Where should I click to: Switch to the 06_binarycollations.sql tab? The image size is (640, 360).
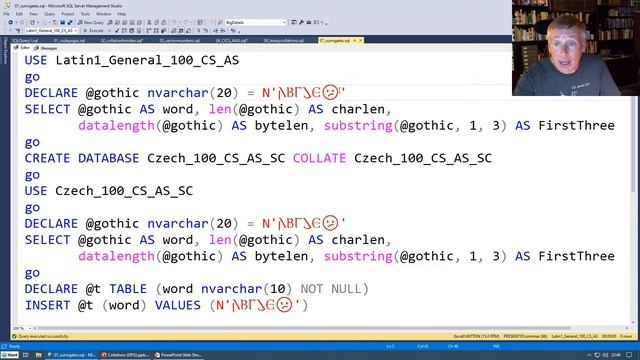(x=284, y=40)
